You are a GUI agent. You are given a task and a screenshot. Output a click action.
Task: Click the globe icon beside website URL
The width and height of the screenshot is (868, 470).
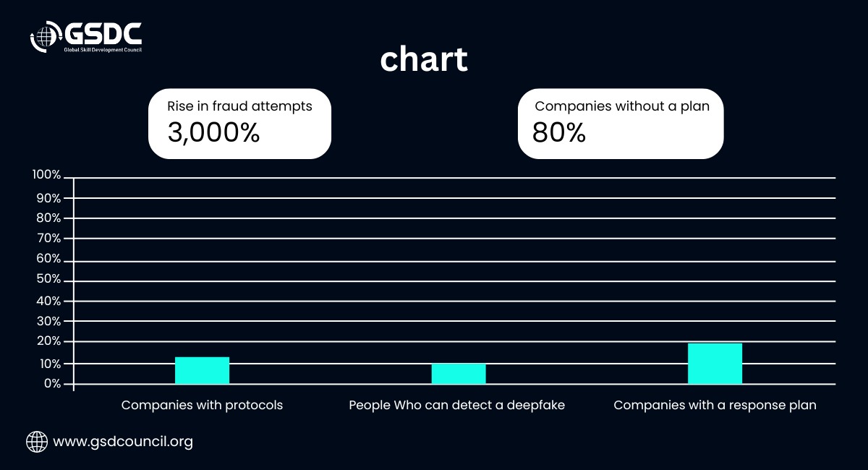click(35, 441)
